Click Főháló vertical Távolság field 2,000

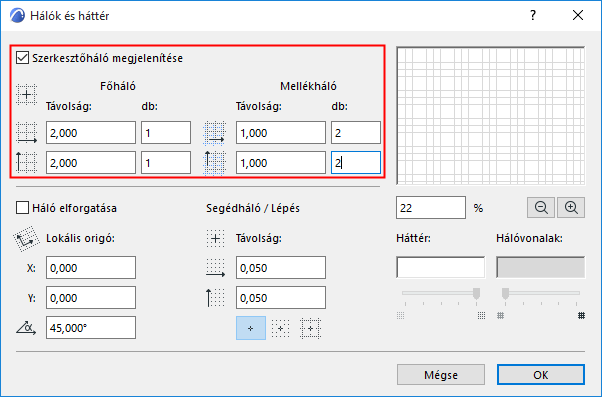point(91,163)
